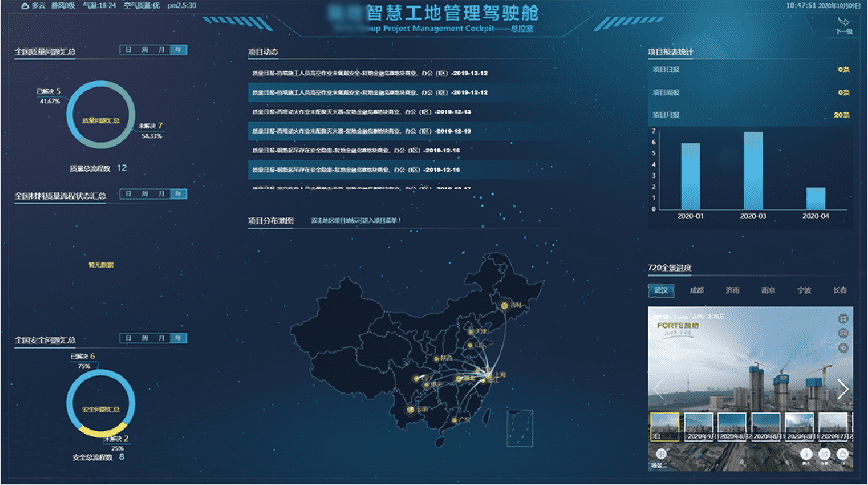Select the fifth panorama thumbnail in strip
This screenshot has width=868, height=485.
click(800, 426)
